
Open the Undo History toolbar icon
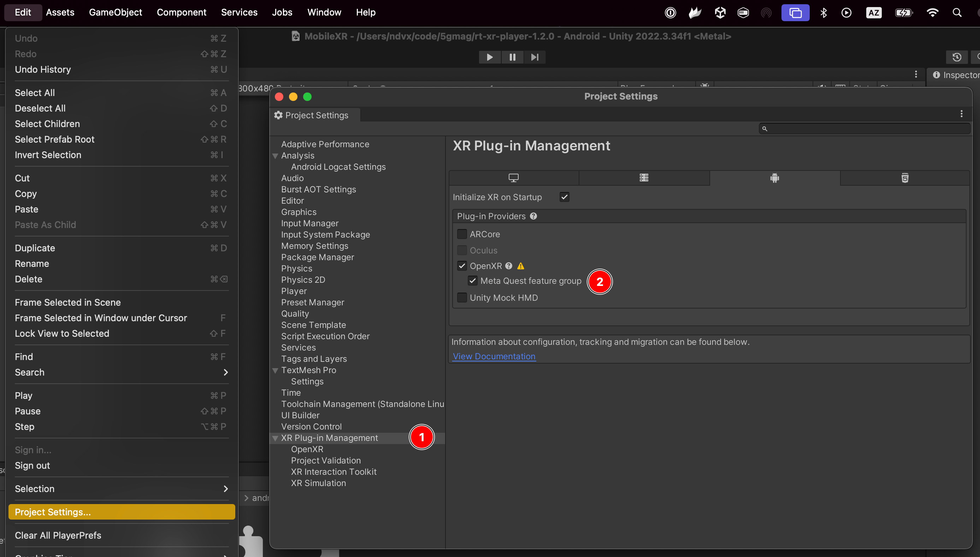point(957,58)
